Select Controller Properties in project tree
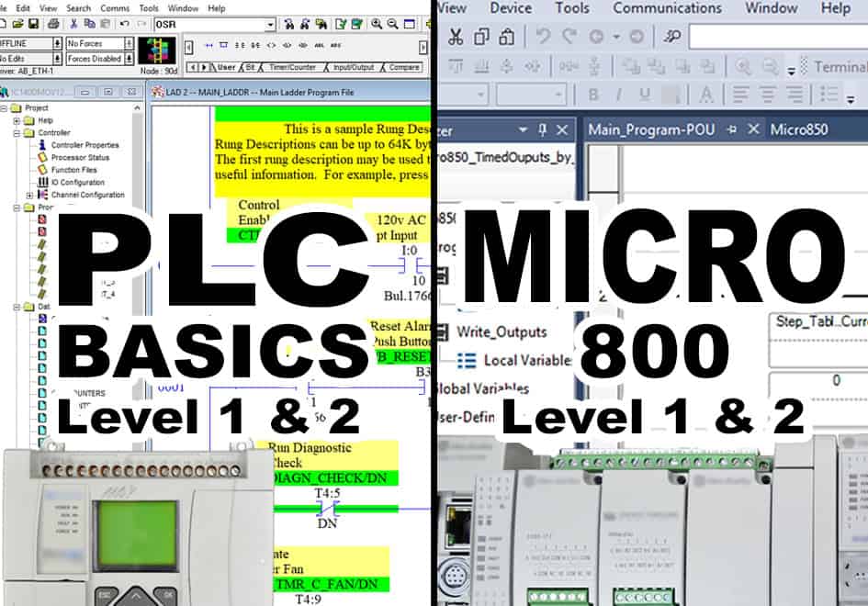This screenshot has width=868, height=606. 85,145
